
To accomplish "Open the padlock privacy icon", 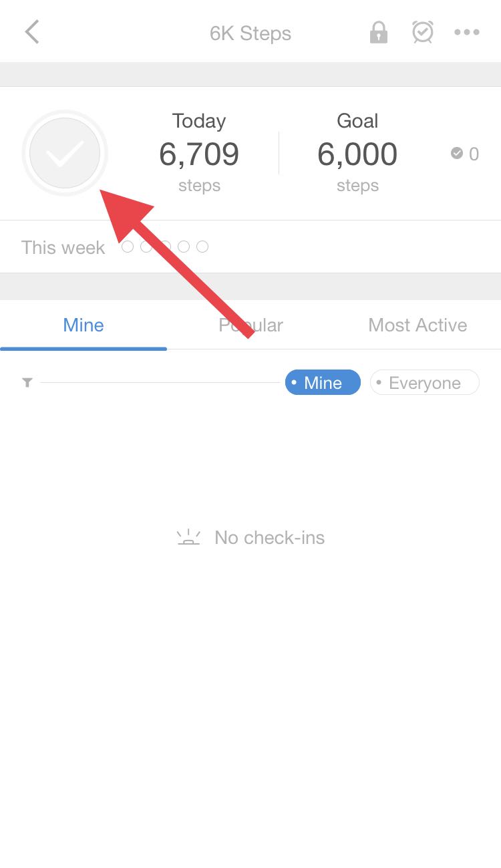I will (x=379, y=32).
